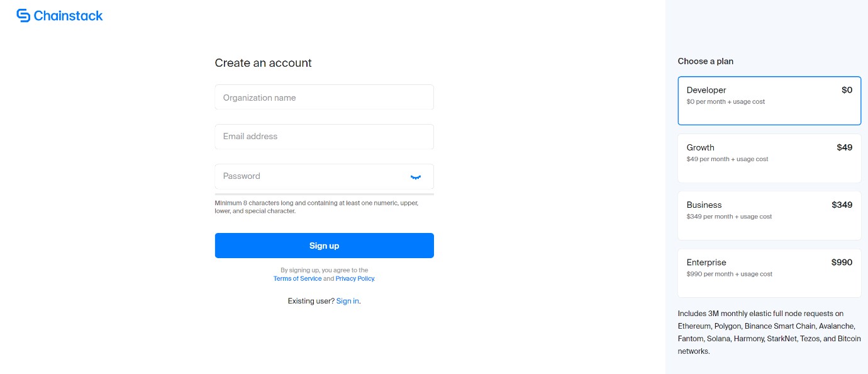868x374 pixels.
Task: Click the $349 price label
Action: 842,205
